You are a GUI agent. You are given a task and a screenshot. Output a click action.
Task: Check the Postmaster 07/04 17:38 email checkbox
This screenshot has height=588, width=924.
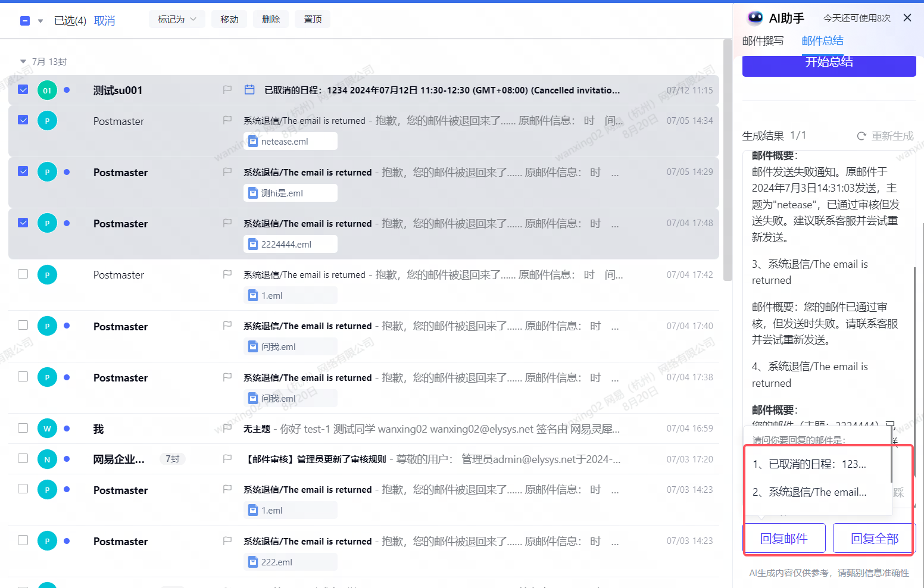[x=23, y=376]
